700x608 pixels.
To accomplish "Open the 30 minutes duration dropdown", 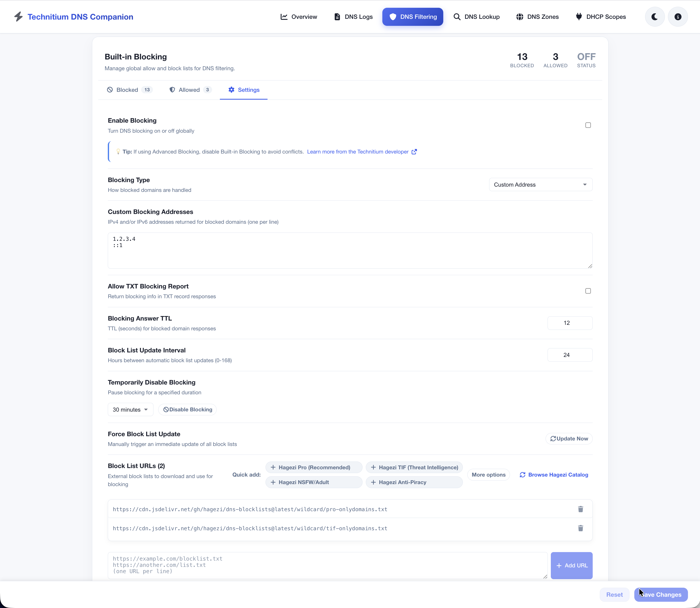I will coord(130,409).
